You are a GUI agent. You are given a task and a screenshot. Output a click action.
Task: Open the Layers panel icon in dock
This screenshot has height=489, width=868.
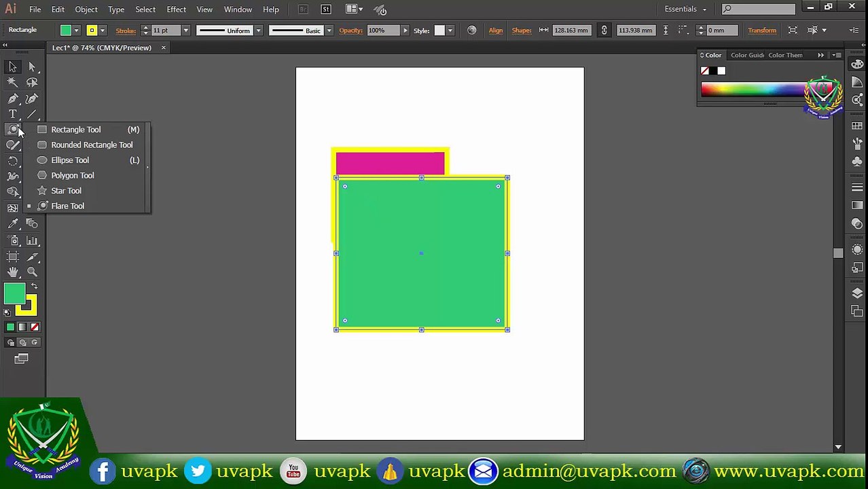click(x=857, y=293)
